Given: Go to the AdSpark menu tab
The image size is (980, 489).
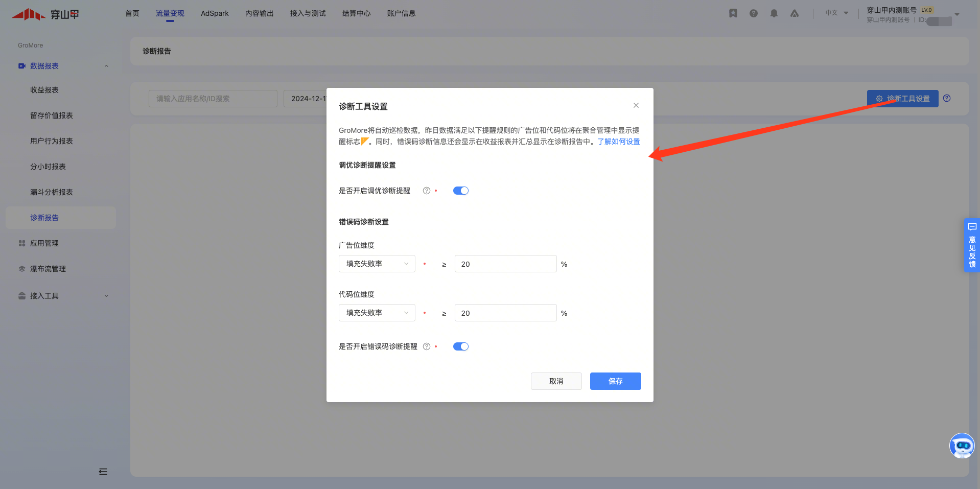Looking at the screenshot, I should click(215, 13).
